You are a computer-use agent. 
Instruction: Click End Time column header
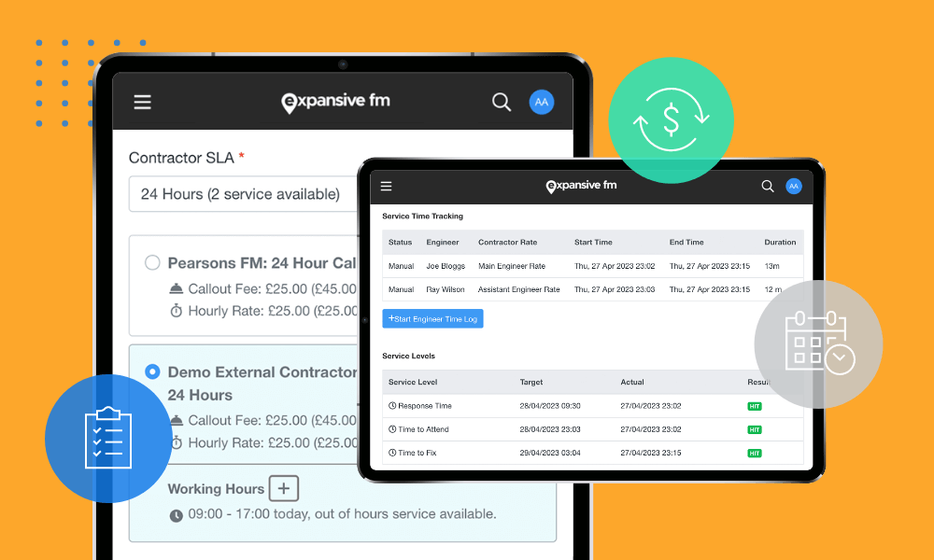pyautogui.click(x=686, y=243)
